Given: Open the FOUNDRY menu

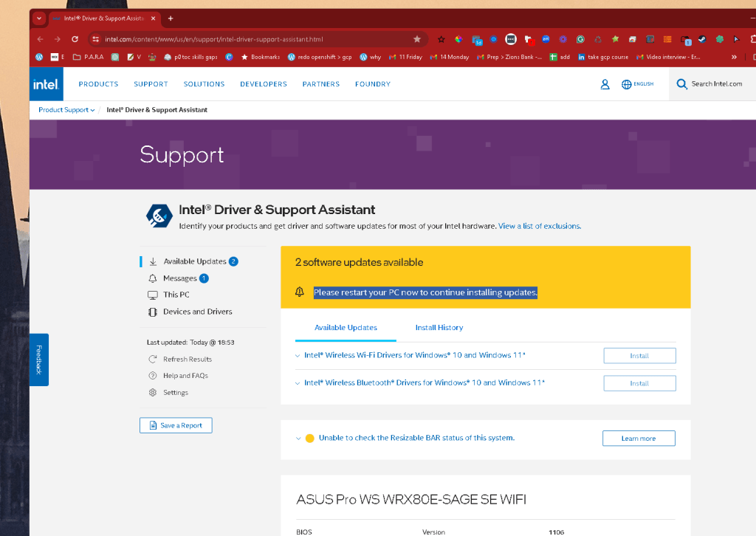Looking at the screenshot, I should [373, 84].
